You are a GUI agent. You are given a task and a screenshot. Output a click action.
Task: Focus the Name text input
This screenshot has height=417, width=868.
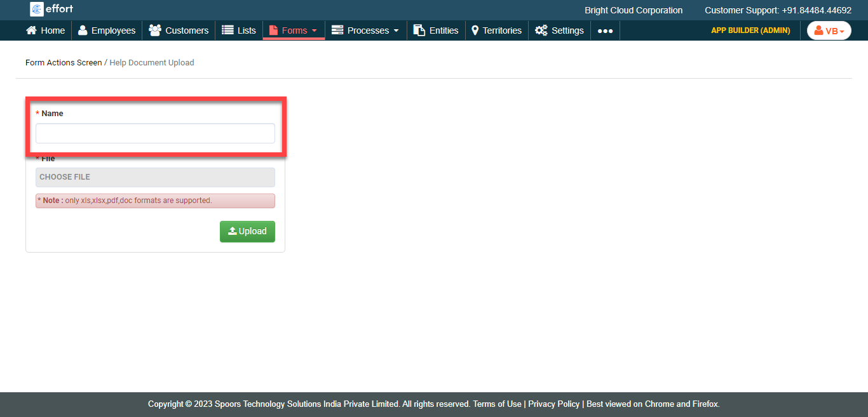point(155,133)
